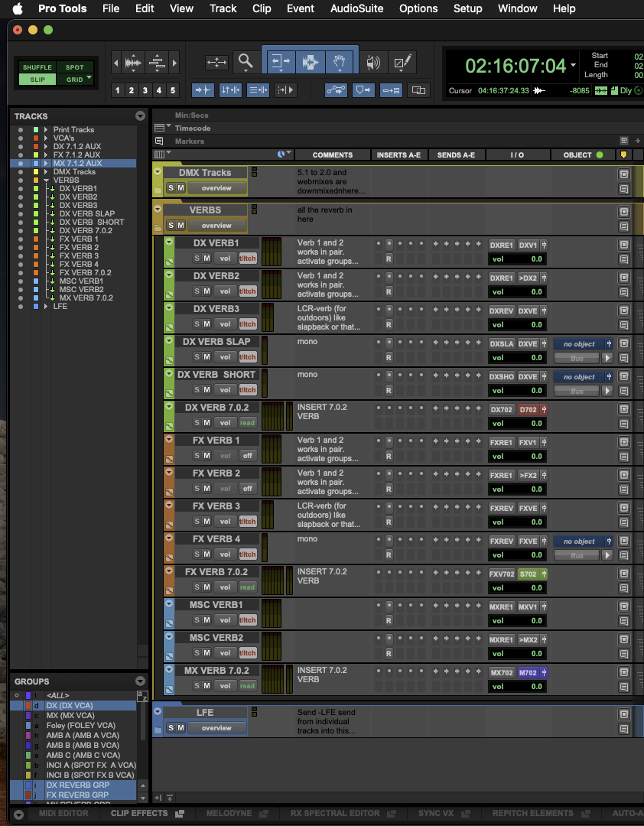The height and width of the screenshot is (826, 644).
Task: Solo the VERBS folder track
Action: pyautogui.click(x=171, y=226)
